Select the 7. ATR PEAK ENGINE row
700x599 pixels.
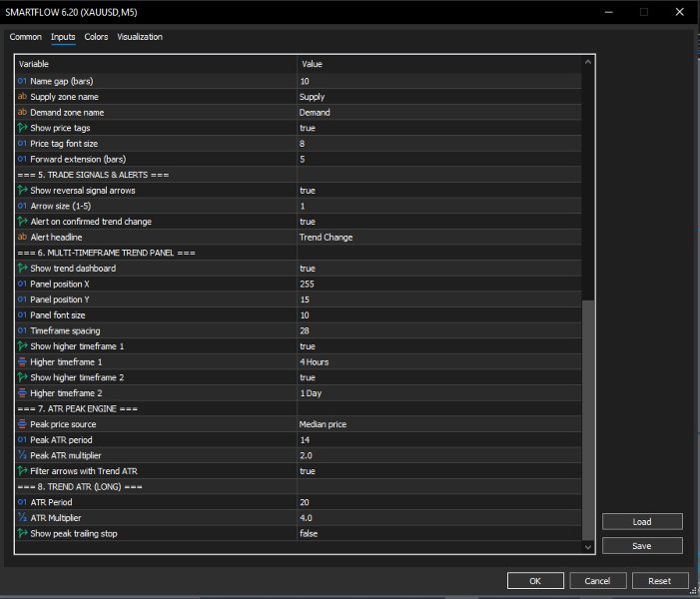299,409
